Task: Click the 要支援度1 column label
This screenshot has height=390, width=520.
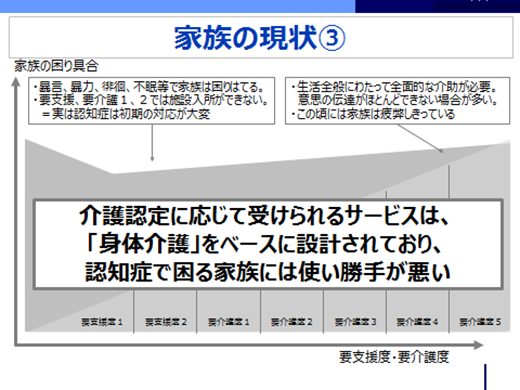Action: (102, 322)
